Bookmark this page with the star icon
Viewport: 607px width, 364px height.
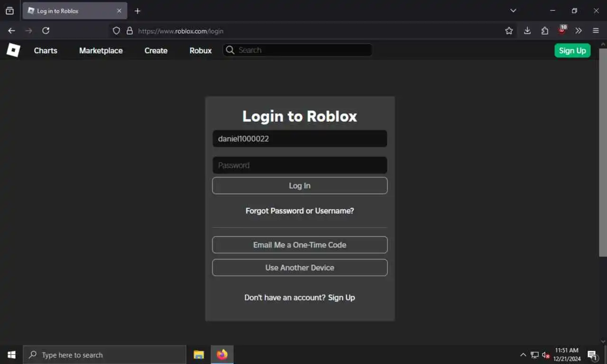[509, 31]
